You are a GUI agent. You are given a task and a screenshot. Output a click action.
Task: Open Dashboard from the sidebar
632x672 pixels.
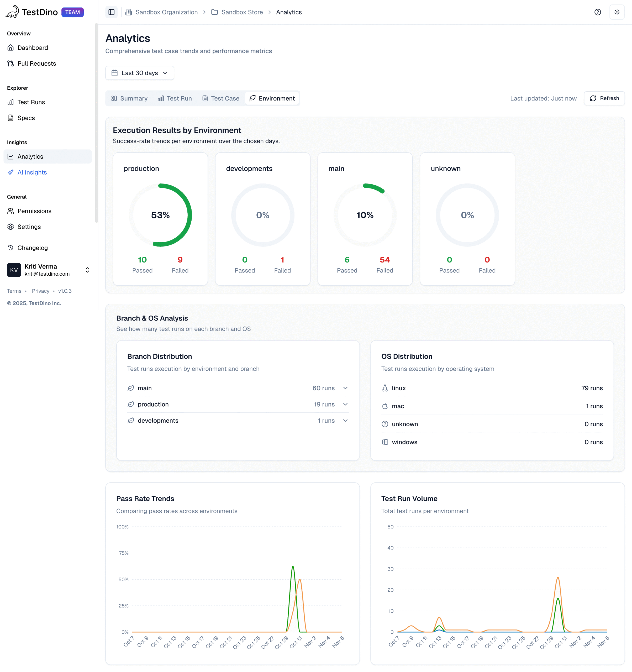(33, 48)
